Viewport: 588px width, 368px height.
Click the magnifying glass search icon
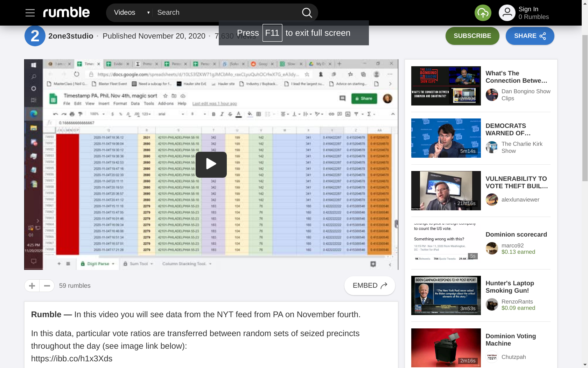click(x=307, y=13)
